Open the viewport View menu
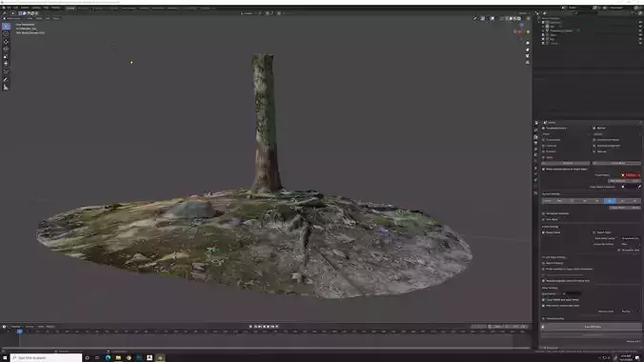644x362 pixels. [30, 18]
